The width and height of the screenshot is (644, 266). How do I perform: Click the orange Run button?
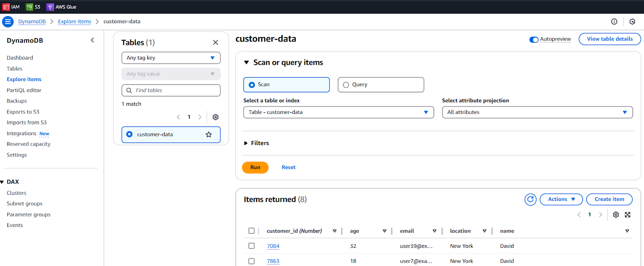[x=255, y=167]
